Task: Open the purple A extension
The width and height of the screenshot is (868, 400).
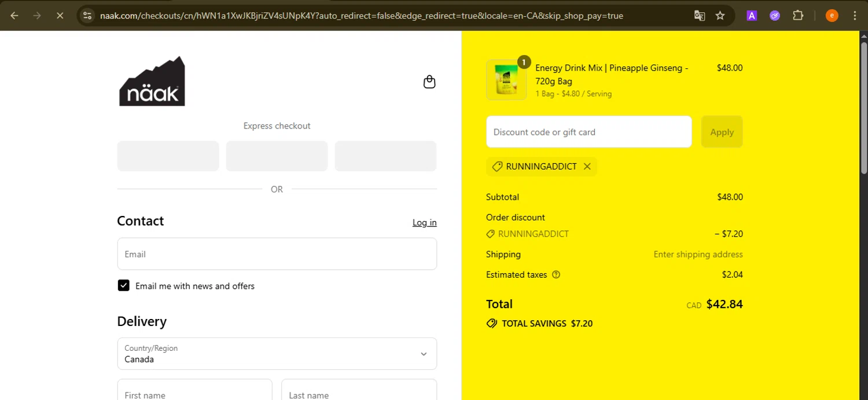Action: (752, 16)
